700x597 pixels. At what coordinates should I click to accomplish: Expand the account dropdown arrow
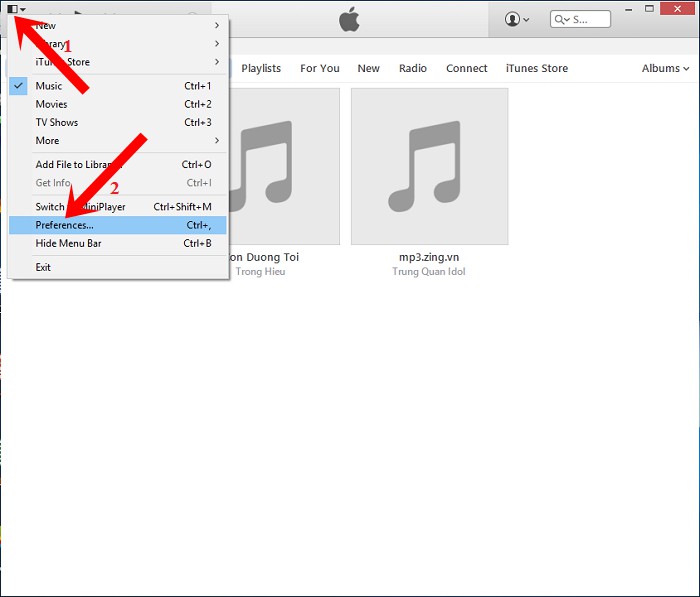[x=526, y=20]
